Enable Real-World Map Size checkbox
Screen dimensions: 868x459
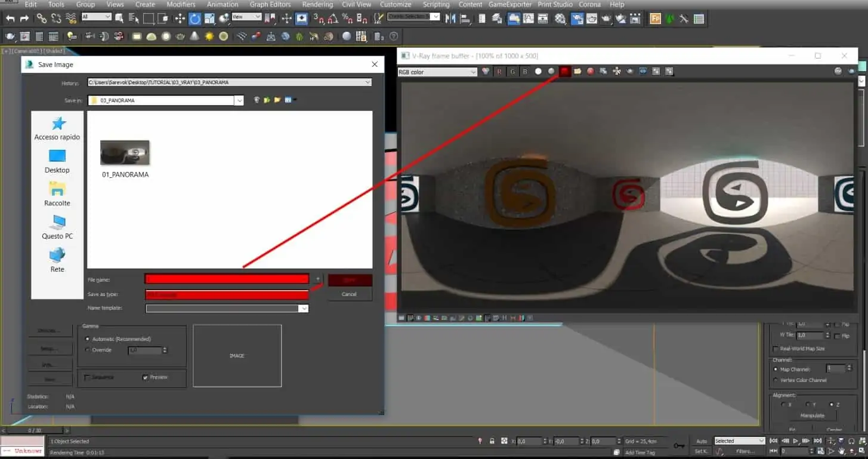pyautogui.click(x=776, y=349)
